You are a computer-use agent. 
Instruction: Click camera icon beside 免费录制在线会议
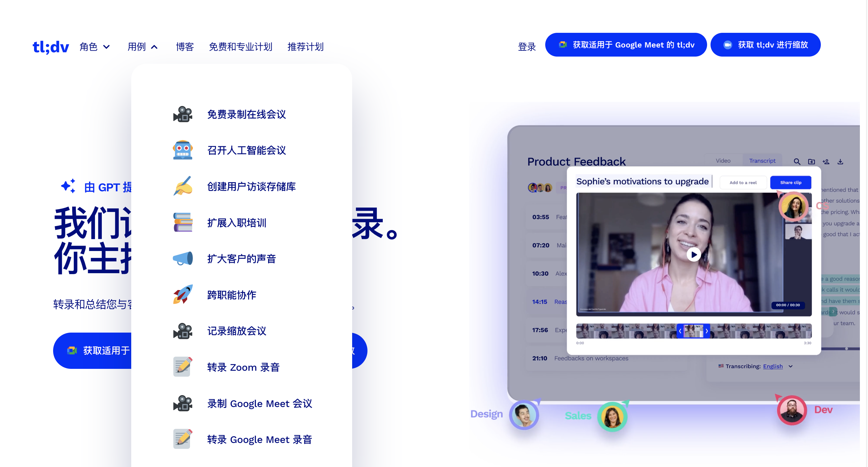coord(183,114)
